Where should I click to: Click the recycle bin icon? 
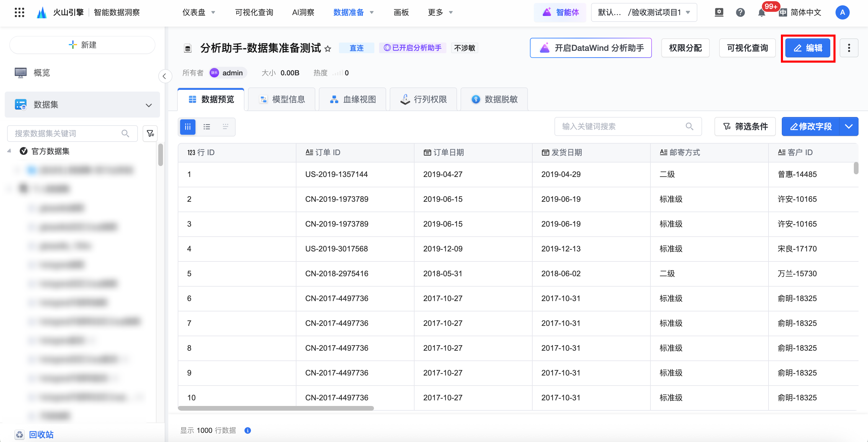(19, 435)
